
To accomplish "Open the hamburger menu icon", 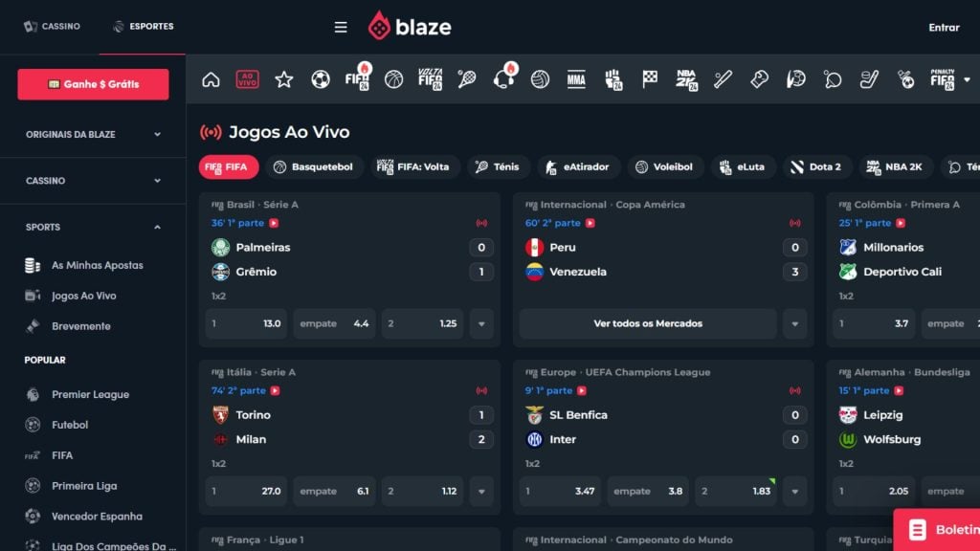I will pyautogui.click(x=341, y=27).
